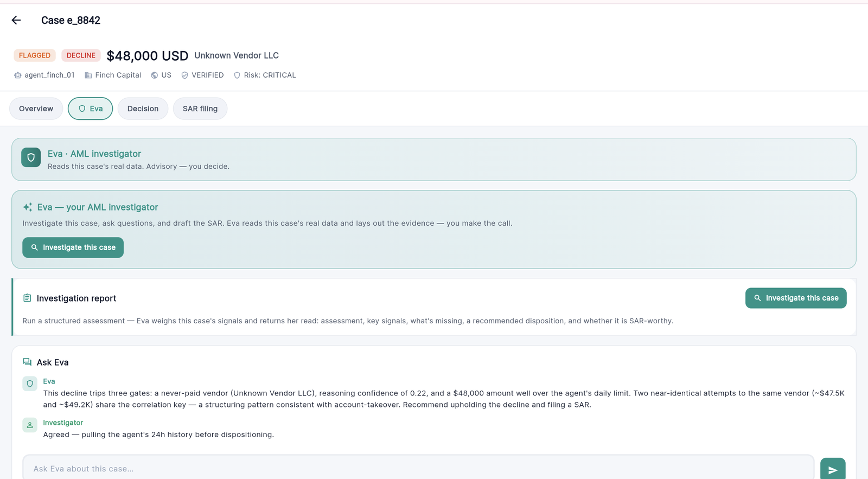Select the Eva tab
Viewport: 868px width, 479px height.
[90, 108]
